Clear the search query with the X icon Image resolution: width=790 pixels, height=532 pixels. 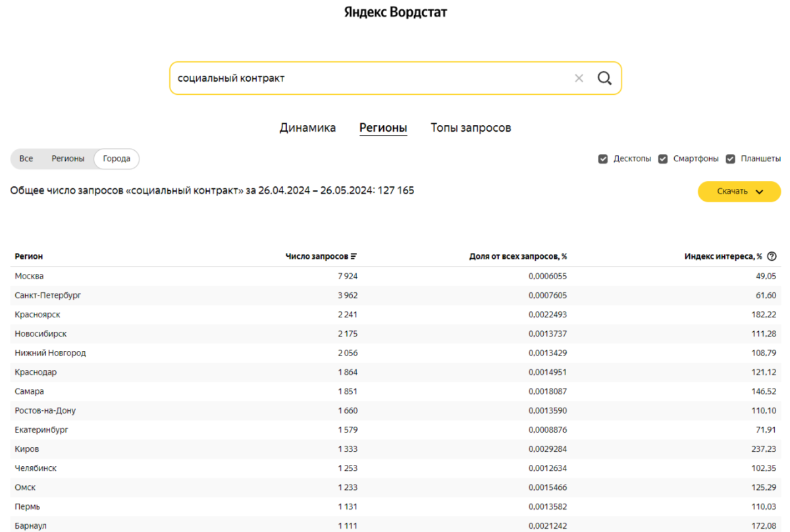(579, 78)
